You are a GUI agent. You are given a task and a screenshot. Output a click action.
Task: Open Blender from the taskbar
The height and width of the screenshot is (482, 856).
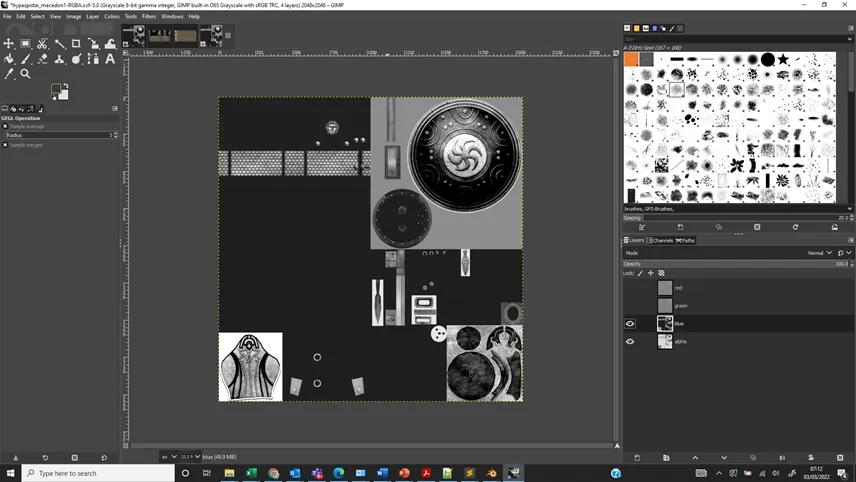point(491,473)
